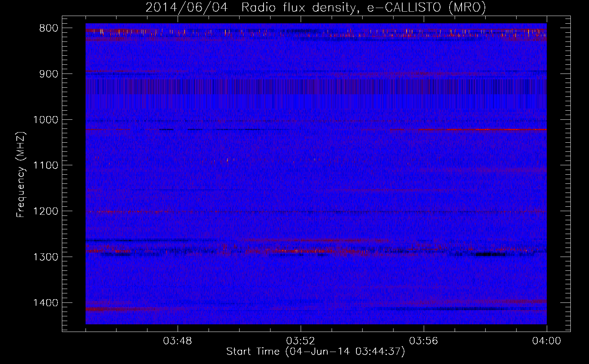Image resolution: width=589 pixels, height=364 pixels.
Task: Select the 1100 frequency axis label
Action: coord(46,166)
